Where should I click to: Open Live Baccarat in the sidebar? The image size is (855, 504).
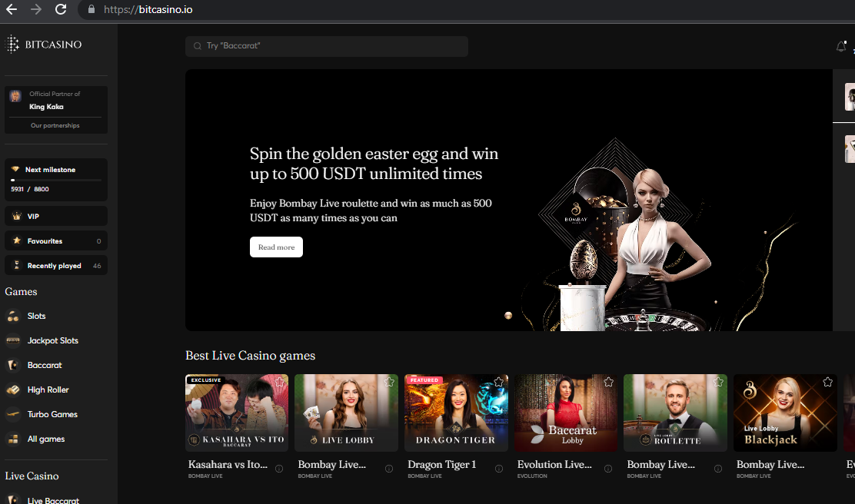[42, 500]
